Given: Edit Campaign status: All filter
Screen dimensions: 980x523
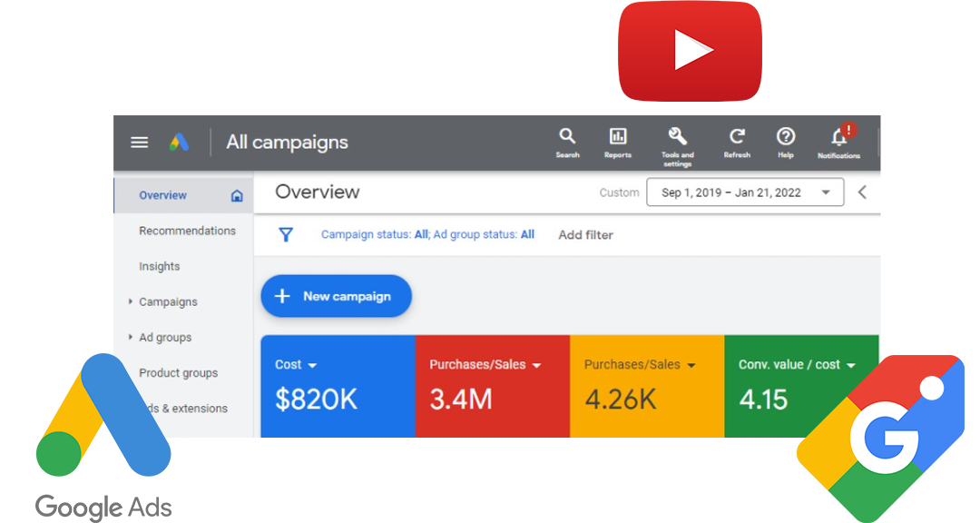Looking at the screenshot, I should 375,234.
